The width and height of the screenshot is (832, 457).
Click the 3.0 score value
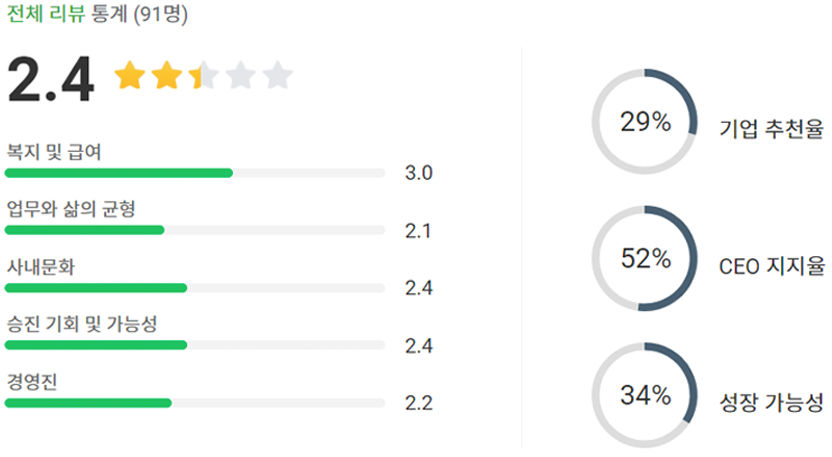click(418, 173)
